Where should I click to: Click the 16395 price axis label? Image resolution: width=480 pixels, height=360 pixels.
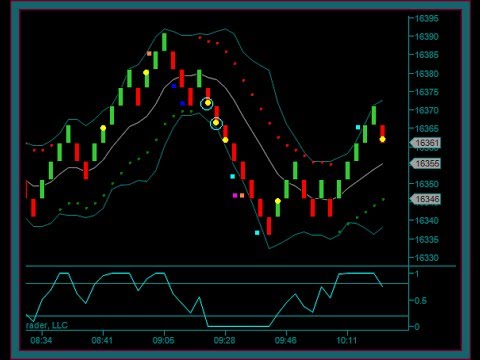426,18
